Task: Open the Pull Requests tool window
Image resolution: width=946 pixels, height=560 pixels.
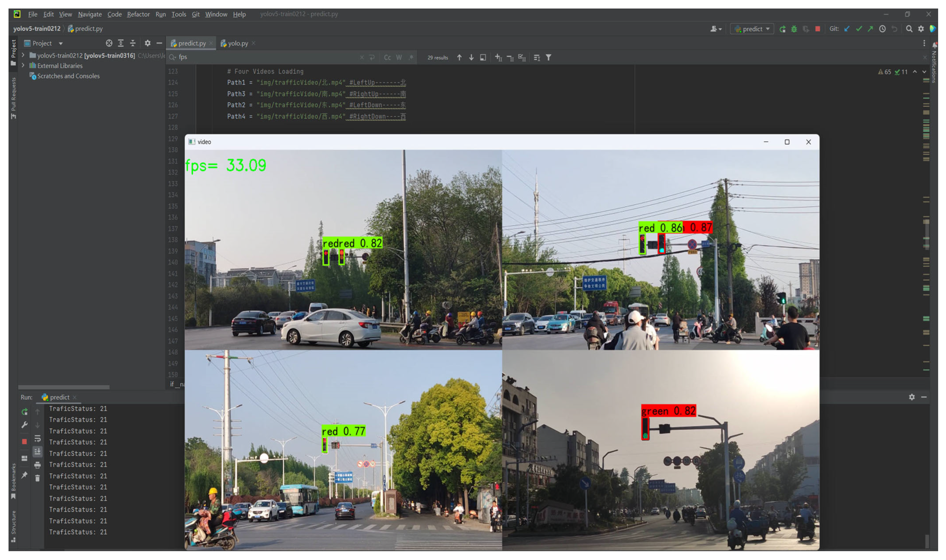Action: coord(13,97)
